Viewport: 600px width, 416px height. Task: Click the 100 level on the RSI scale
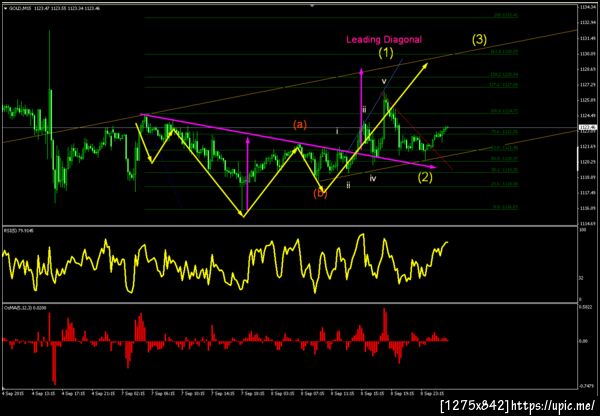(582, 230)
